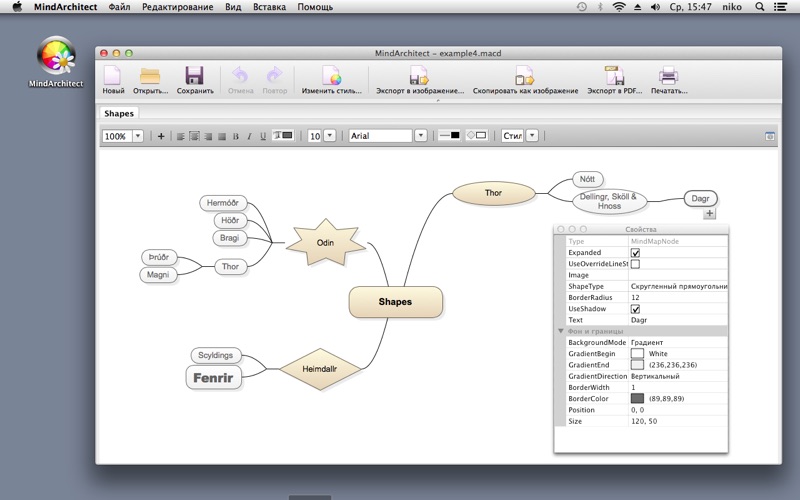The height and width of the screenshot is (500, 800).
Task: Edit the Text property value Dagr
Action: 678,320
